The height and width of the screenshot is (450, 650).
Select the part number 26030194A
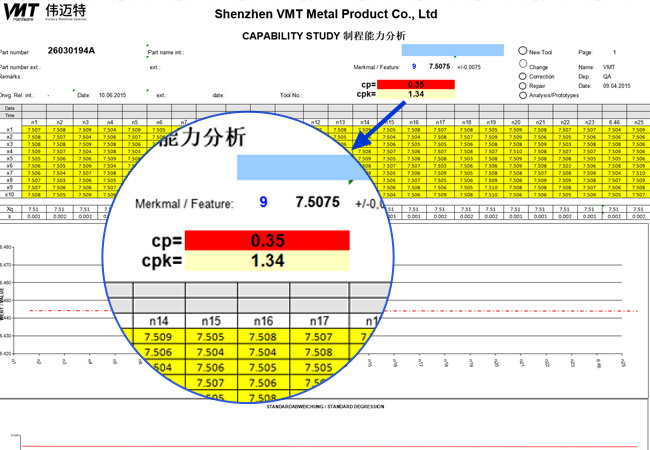point(71,51)
